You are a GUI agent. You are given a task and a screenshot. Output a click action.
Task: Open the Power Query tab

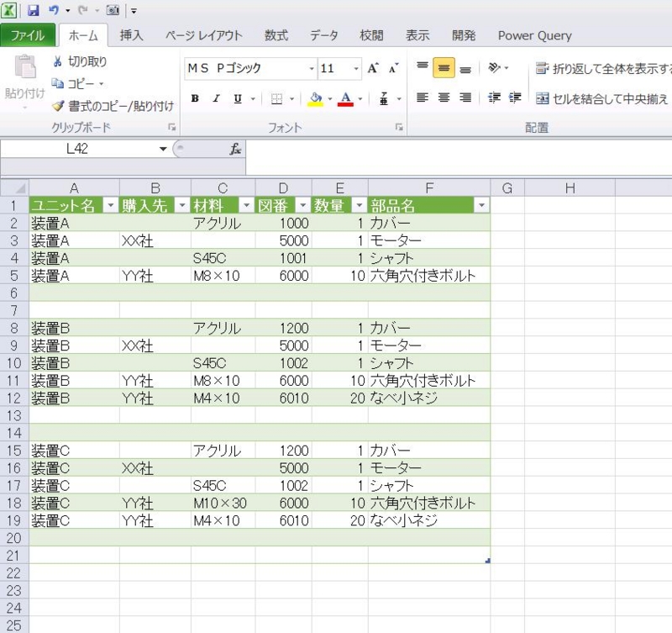[534, 36]
